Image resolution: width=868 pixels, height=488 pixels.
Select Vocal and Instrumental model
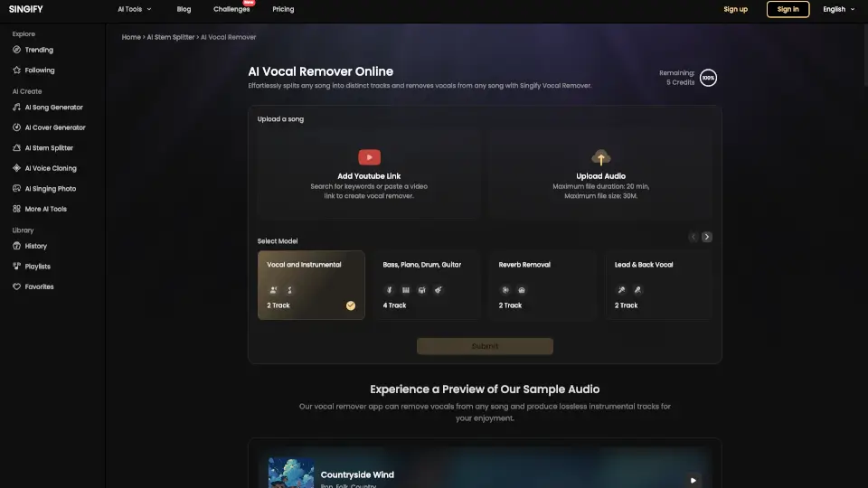311,285
